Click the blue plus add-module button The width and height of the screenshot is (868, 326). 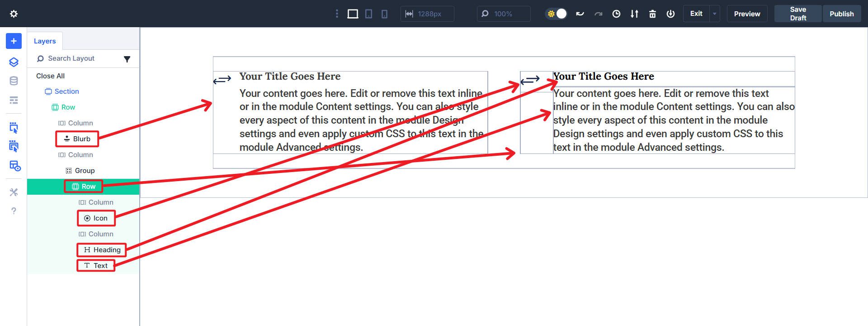point(14,41)
